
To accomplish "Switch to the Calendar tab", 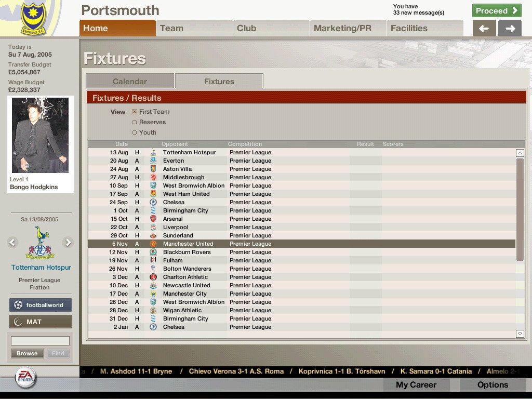I will click(130, 82).
